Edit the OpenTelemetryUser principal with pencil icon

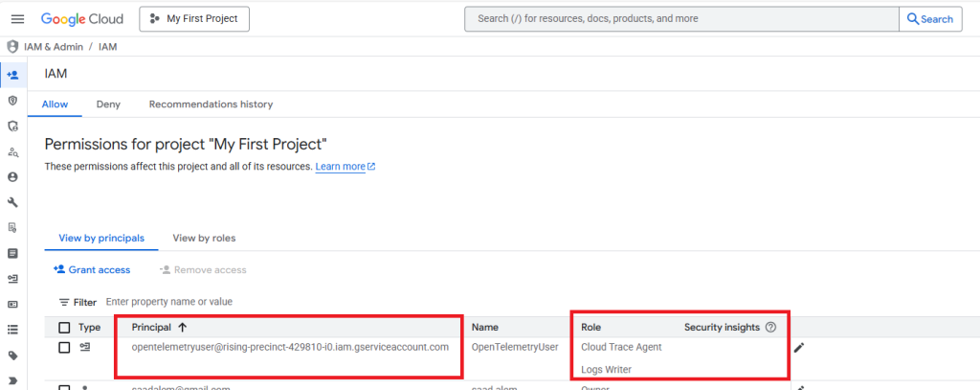click(x=799, y=347)
